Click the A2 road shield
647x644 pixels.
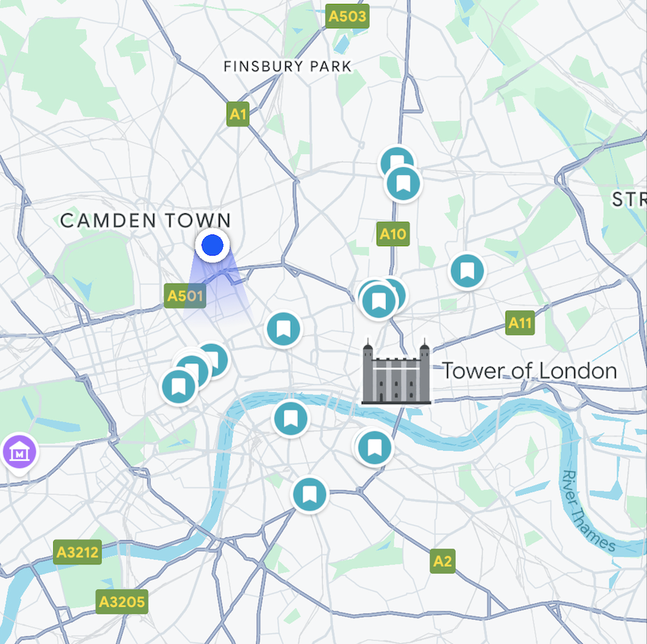click(442, 561)
